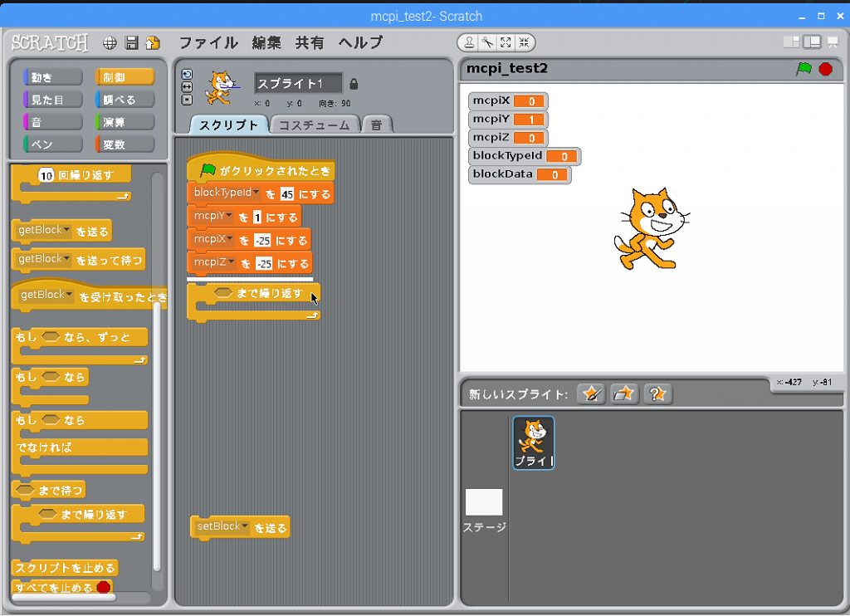Click the globe language icon
This screenshot has width=850, height=616.
coord(110,43)
